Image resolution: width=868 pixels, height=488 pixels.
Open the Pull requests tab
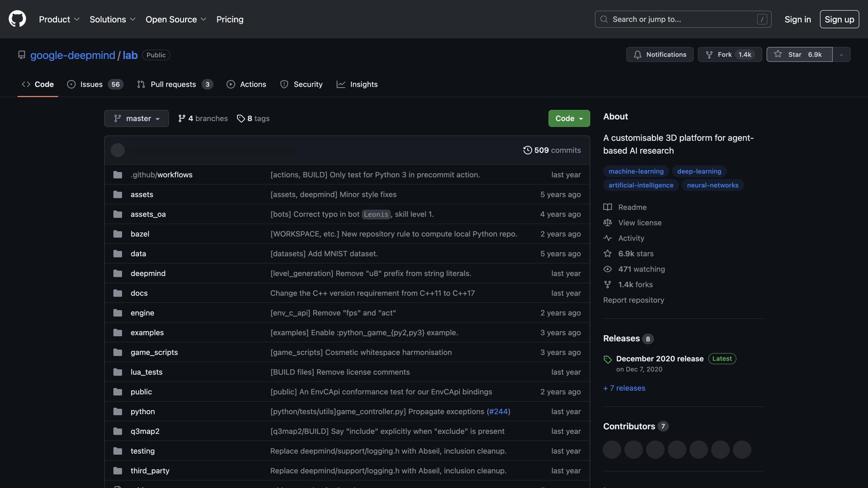tap(174, 84)
